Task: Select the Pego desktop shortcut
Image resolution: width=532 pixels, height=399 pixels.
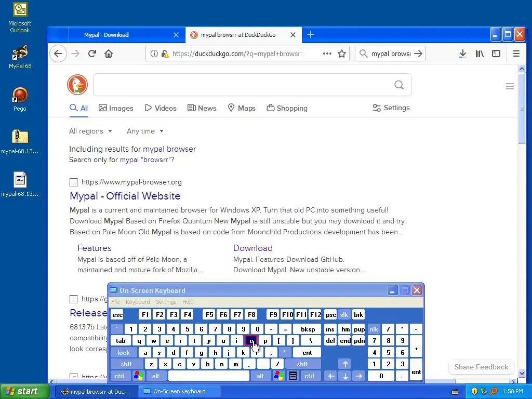Action: point(20,99)
